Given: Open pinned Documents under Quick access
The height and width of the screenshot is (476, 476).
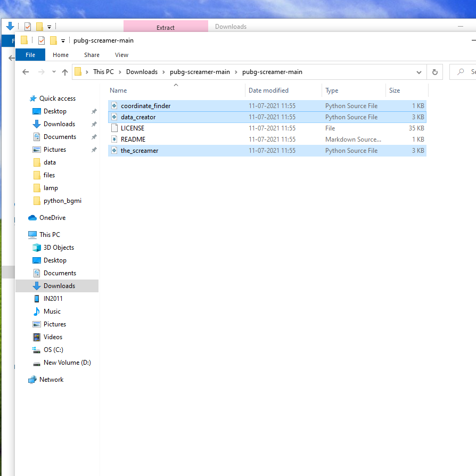Looking at the screenshot, I should coord(60,137).
